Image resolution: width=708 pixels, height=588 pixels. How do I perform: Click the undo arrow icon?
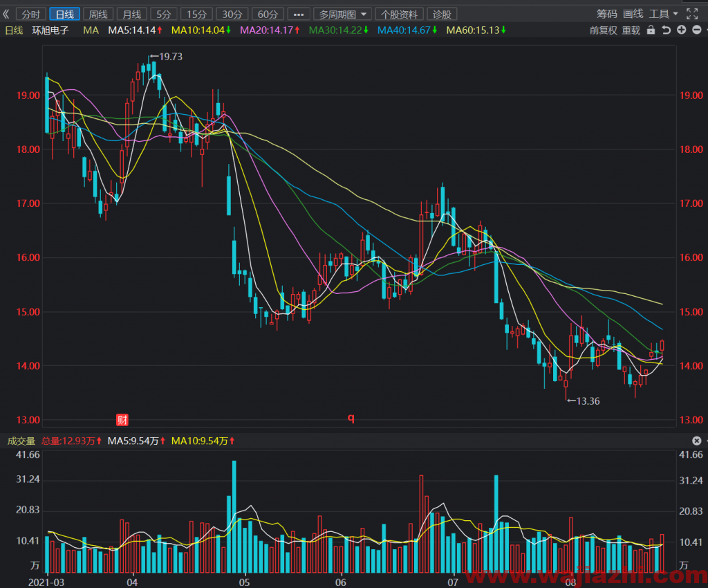[x=666, y=30]
